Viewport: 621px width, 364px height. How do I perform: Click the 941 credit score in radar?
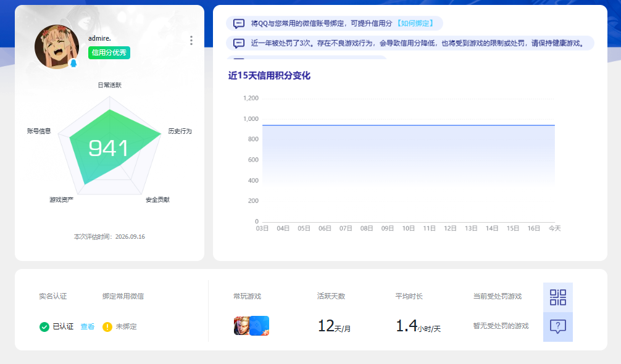[x=108, y=148]
